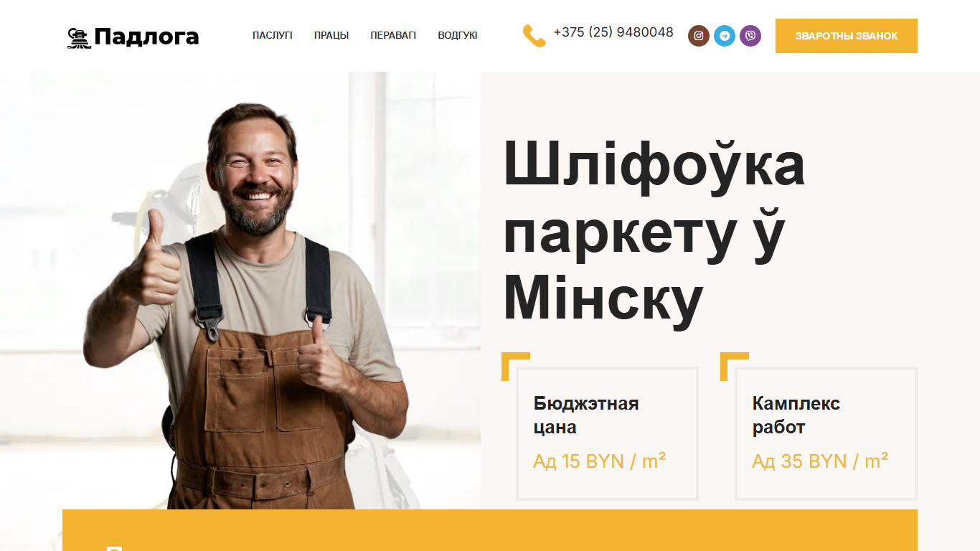The width and height of the screenshot is (980, 551).
Task: Click the yellow banner below hero
Action: (x=490, y=530)
